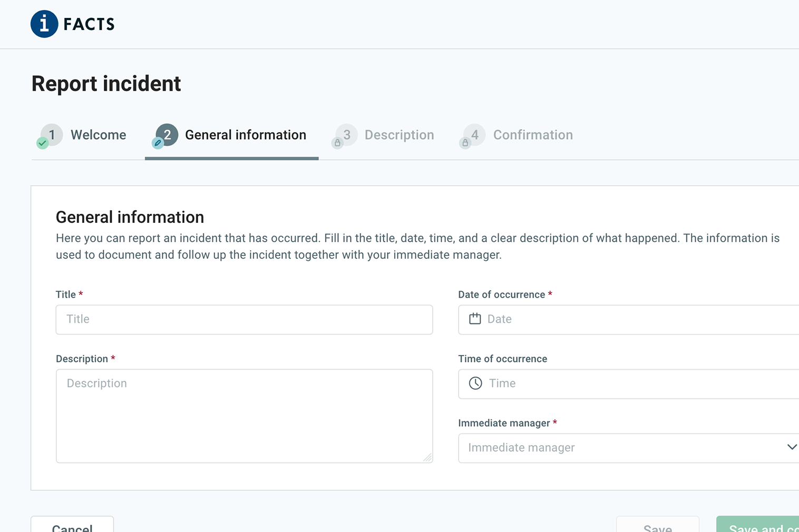Click the pencil edit badge on step 2
Viewport: 799px width, 532px height.
(x=158, y=143)
